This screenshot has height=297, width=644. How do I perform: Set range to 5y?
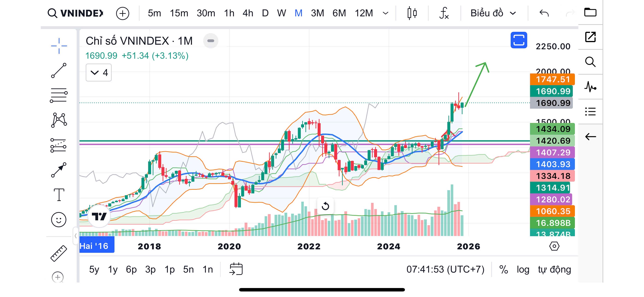(94, 270)
